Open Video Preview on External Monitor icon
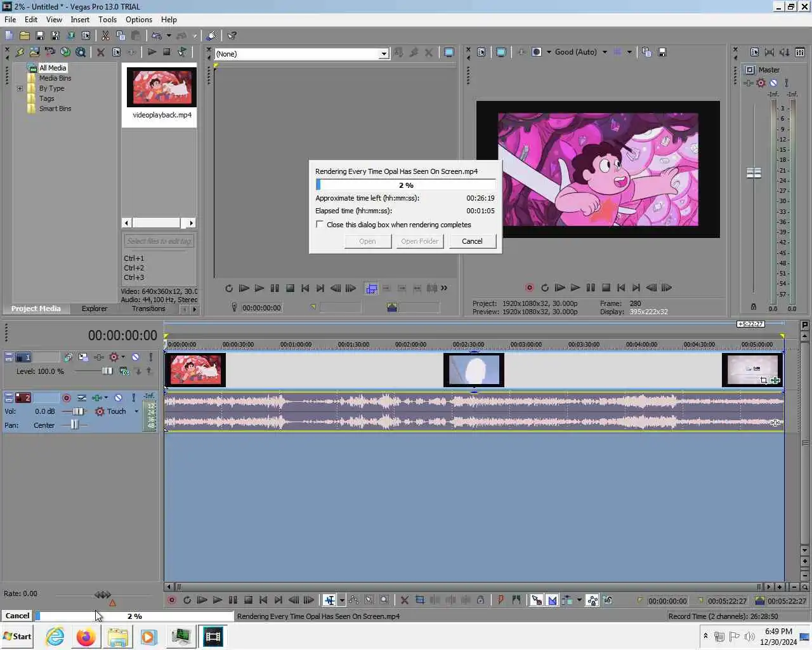 point(501,52)
